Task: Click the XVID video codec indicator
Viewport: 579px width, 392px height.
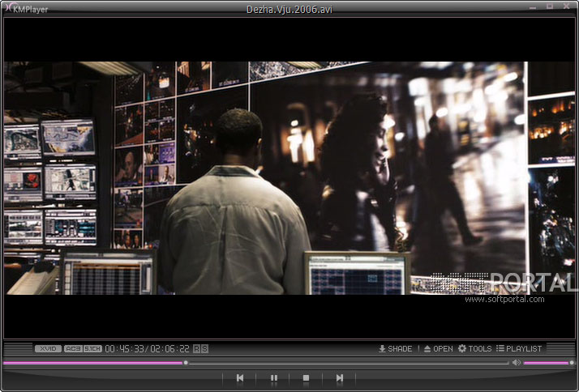Action: click(47, 348)
